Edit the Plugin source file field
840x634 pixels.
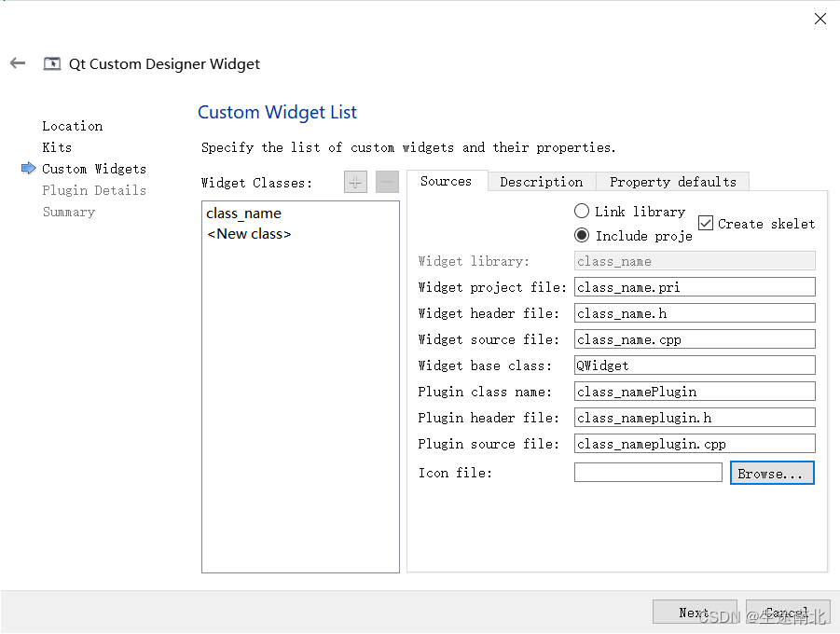[695, 444]
